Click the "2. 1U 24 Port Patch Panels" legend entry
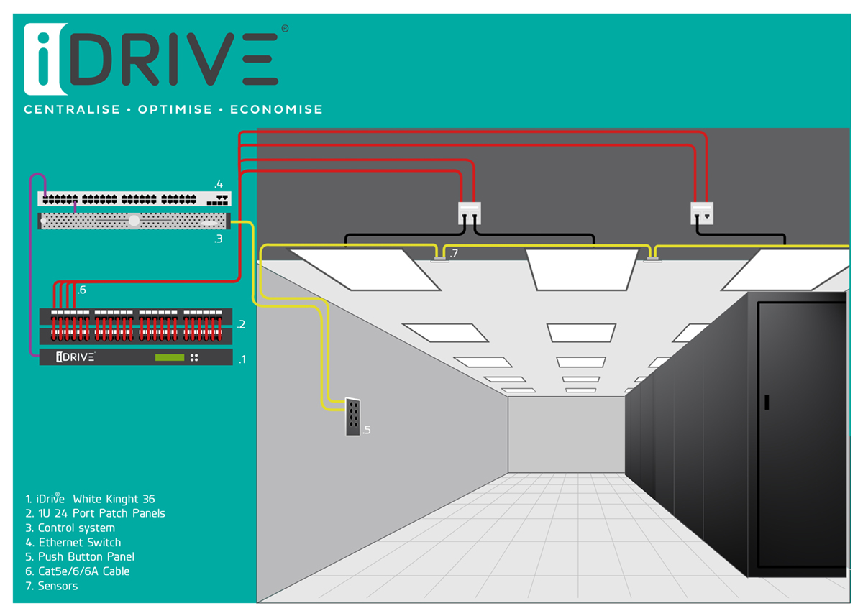Screen dimensions: 863x616 pos(95,513)
